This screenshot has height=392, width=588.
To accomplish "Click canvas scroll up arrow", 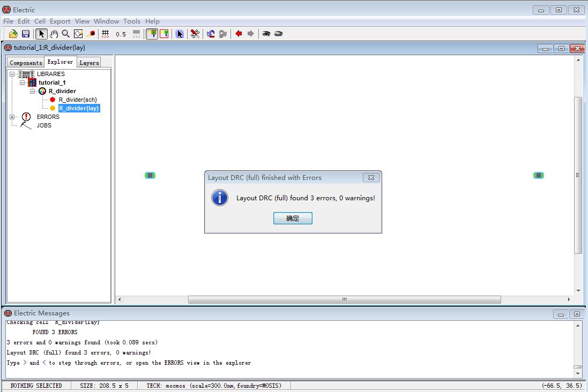I will [578, 60].
